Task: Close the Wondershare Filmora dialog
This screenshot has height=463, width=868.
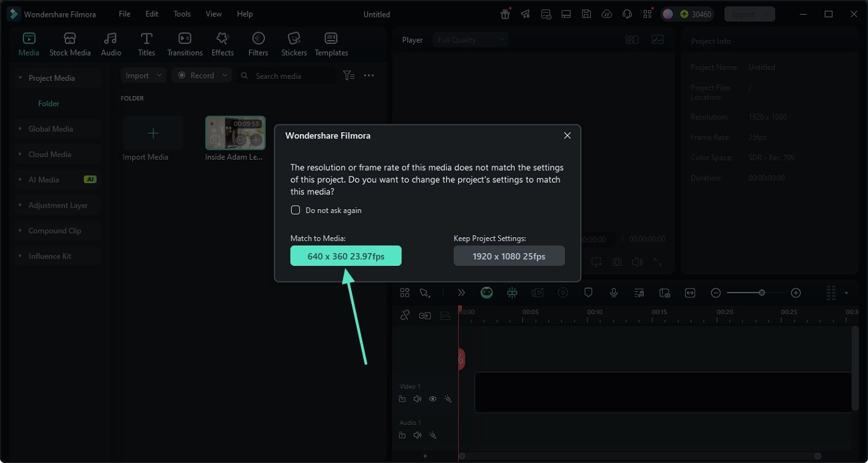Action: (567, 136)
